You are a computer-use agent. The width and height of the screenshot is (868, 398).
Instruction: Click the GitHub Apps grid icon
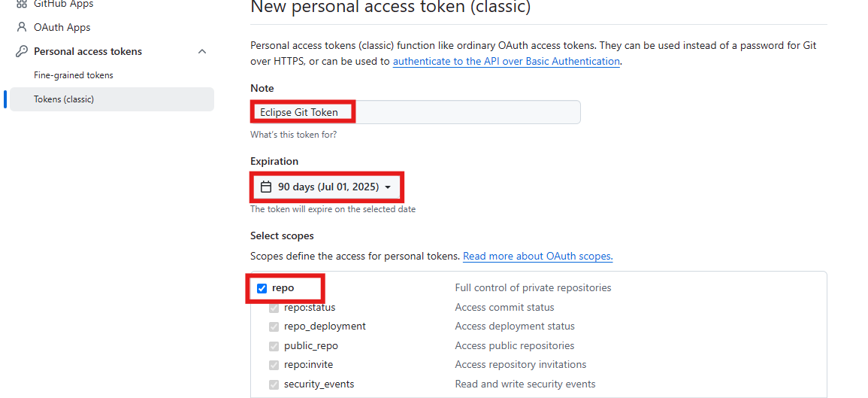(22, 3)
